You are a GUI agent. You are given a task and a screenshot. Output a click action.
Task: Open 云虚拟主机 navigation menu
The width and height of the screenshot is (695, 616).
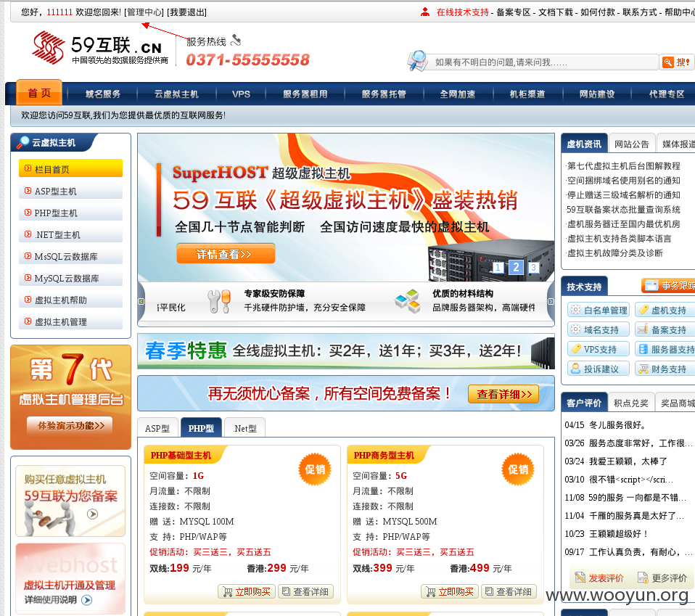pyautogui.click(x=176, y=94)
